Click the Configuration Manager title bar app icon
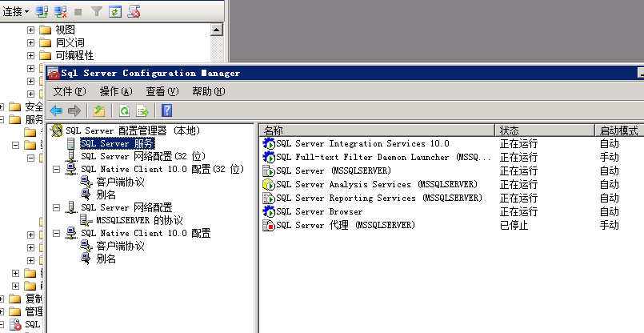This screenshot has height=333, width=644. 54,73
